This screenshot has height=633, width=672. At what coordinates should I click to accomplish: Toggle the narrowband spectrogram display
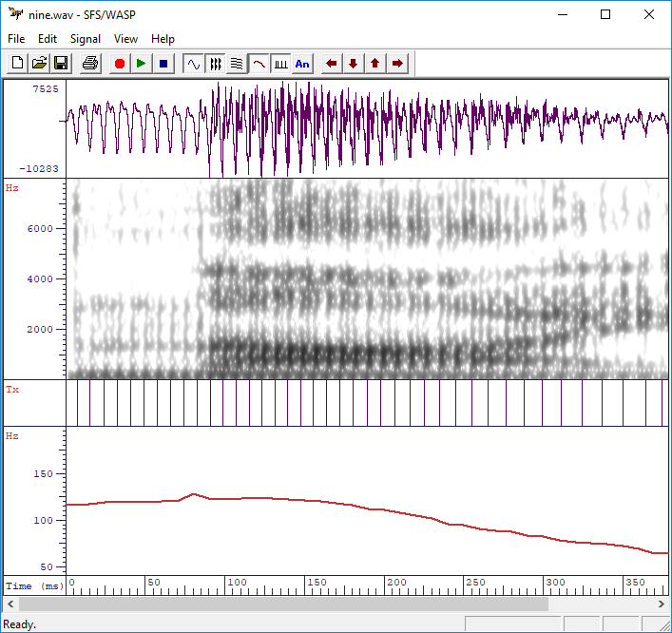coord(237,64)
